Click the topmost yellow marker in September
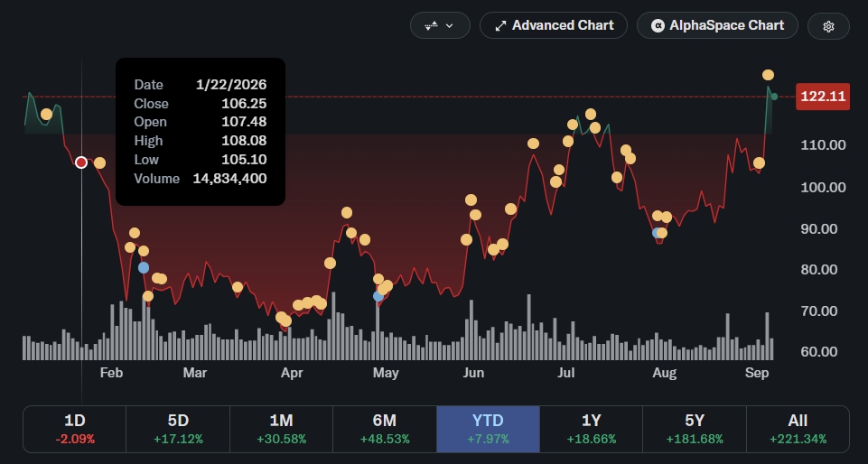The width and height of the screenshot is (868, 464). 768,75
